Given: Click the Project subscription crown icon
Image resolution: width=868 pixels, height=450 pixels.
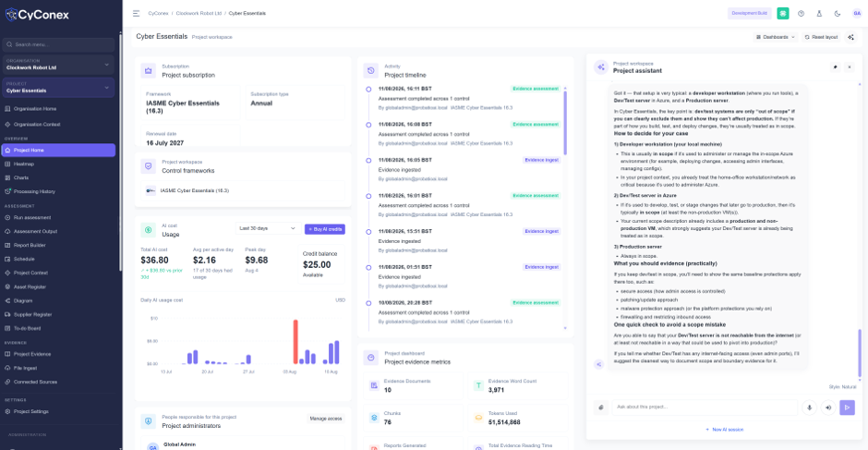Looking at the screenshot, I should pyautogui.click(x=149, y=70).
